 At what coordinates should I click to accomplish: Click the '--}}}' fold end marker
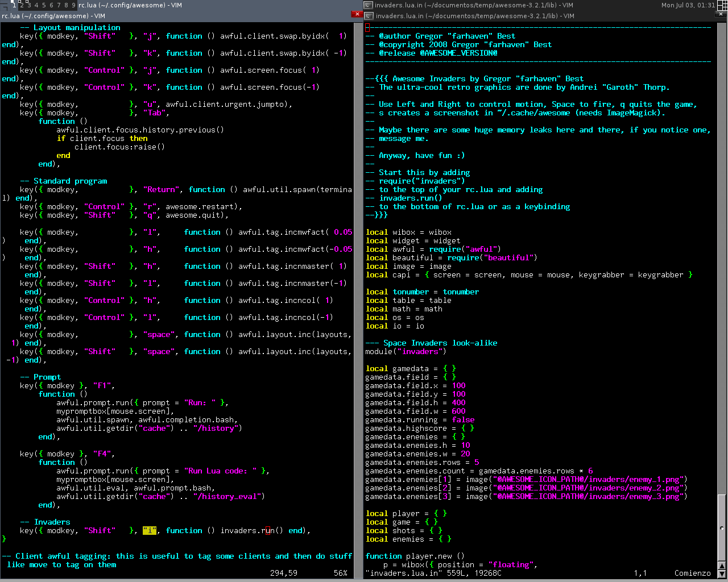point(377,215)
